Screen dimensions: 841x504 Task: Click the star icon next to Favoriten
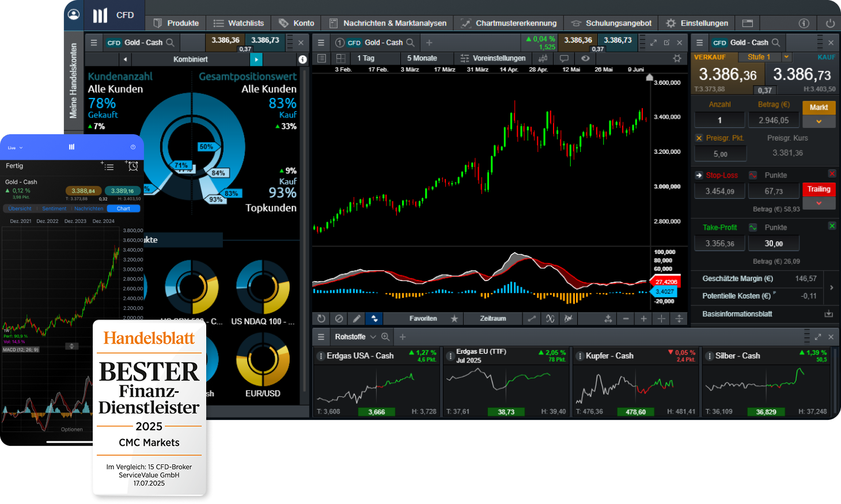coord(454,319)
